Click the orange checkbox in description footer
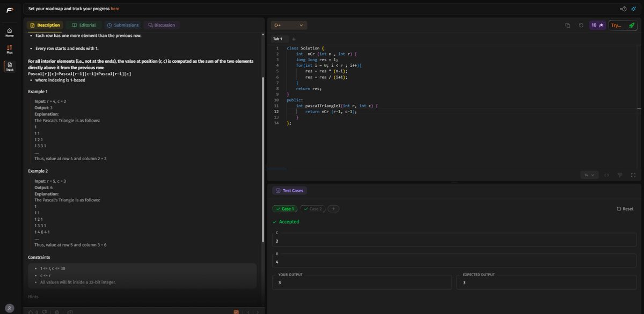This screenshot has height=314, width=644. [236, 312]
